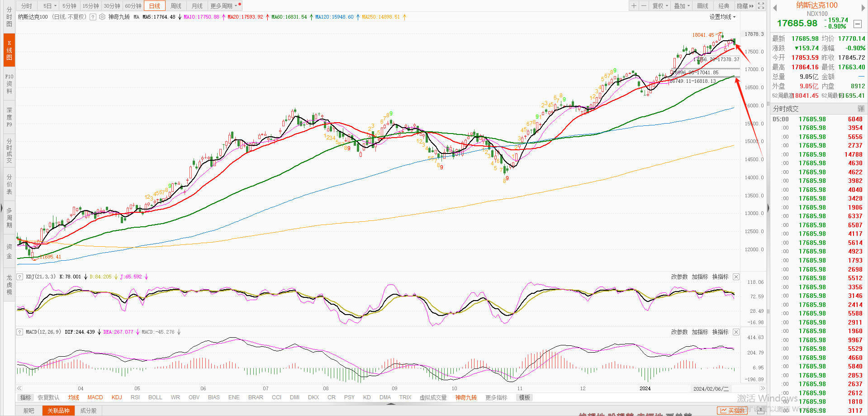Click the help question mark next to 纳斯达克100 title
The width and height of the screenshot is (868, 416).
pos(93,17)
